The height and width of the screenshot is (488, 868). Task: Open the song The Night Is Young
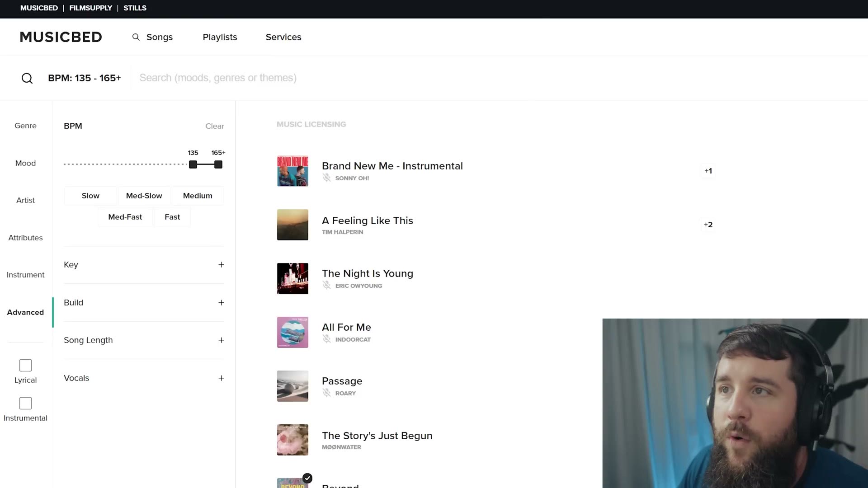367,273
